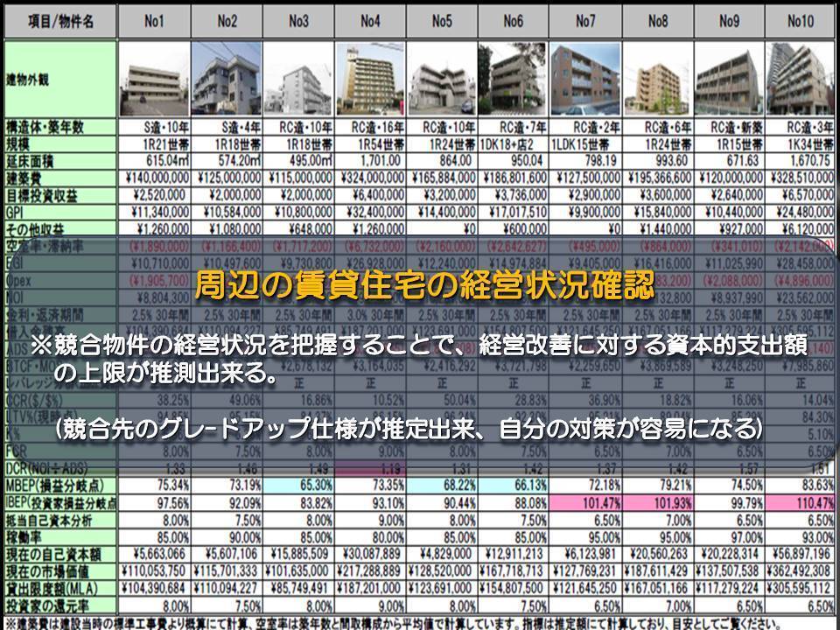This screenshot has height=630, width=840.
Task: Click the No10 high-rise building photo
Action: [x=801, y=79]
